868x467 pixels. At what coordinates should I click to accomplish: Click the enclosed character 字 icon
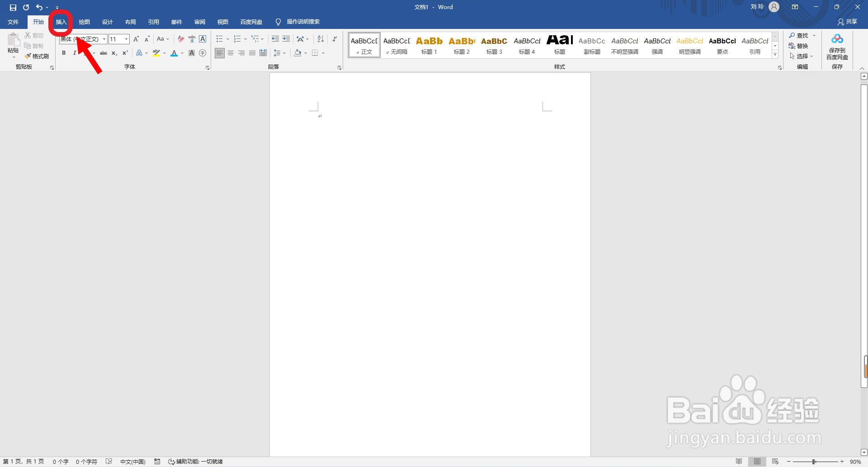coord(203,53)
